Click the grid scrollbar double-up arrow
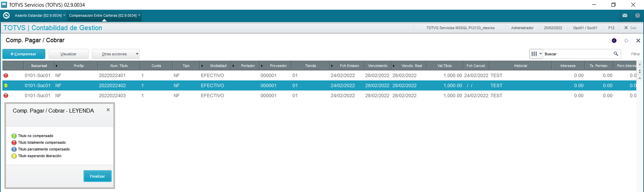 click(x=640, y=71)
